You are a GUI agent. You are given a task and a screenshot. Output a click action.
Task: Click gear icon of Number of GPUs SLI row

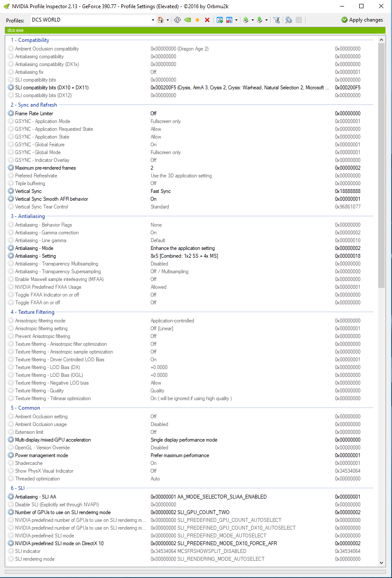pyautogui.click(x=11, y=512)
